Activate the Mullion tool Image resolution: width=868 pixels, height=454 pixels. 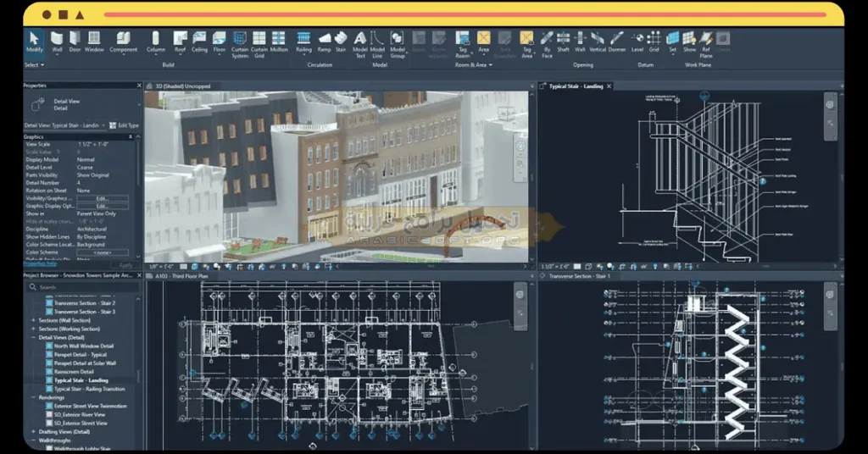[279, 42]
